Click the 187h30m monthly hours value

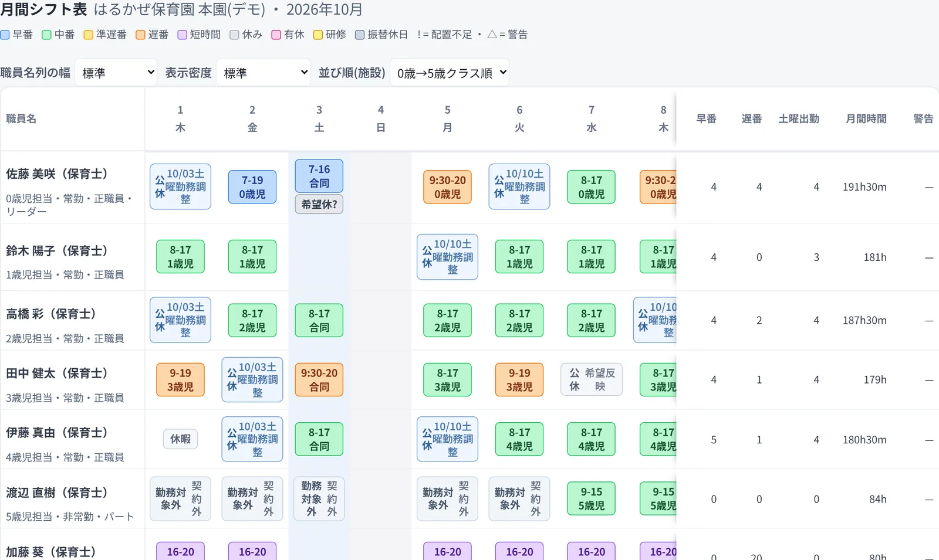point(864,320)
